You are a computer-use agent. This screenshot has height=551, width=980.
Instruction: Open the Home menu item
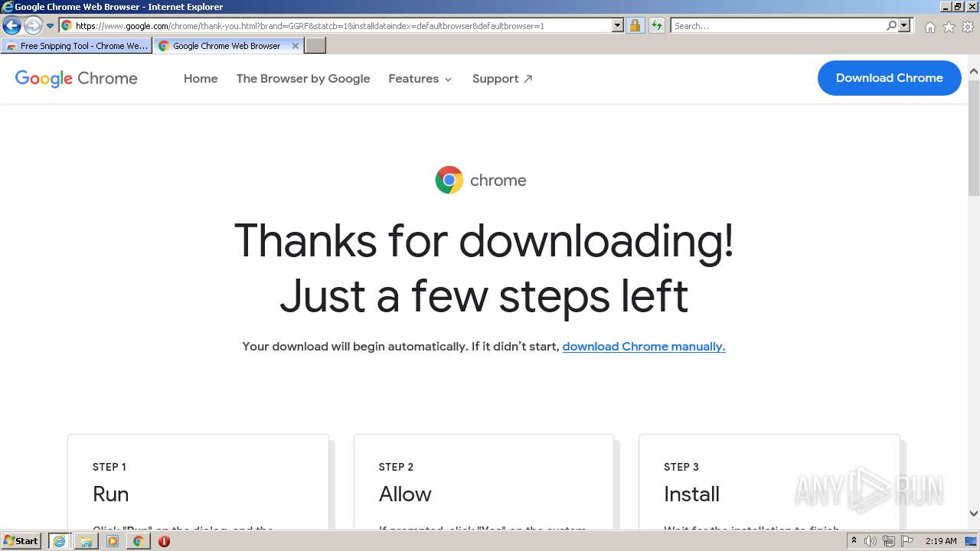(x=201, y=78)
